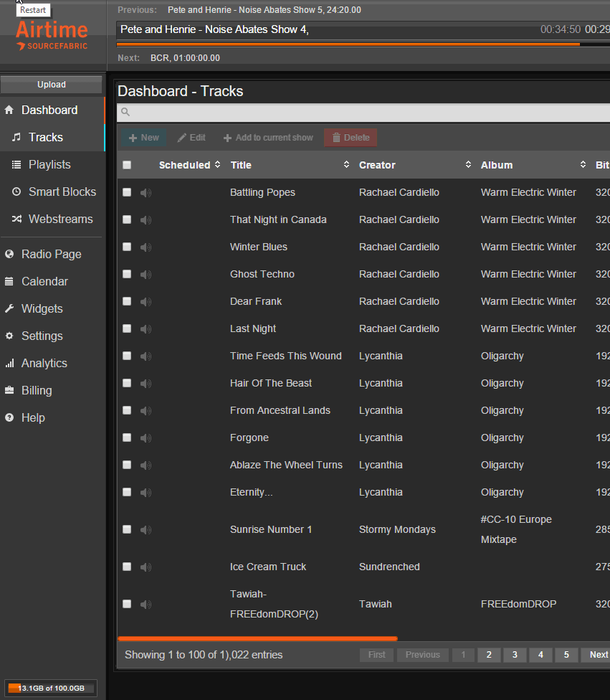Image resolution: width=610 pixels, height=700 pixels.
Task: Go to page 4 of tracks
Action: coord(540,655)
